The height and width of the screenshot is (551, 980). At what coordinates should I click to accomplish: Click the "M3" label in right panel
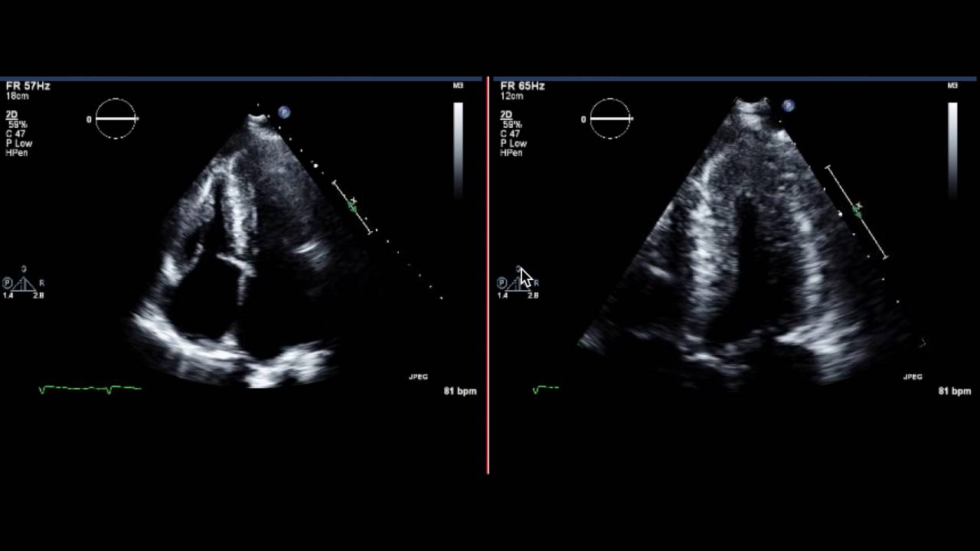click(952, 86)
